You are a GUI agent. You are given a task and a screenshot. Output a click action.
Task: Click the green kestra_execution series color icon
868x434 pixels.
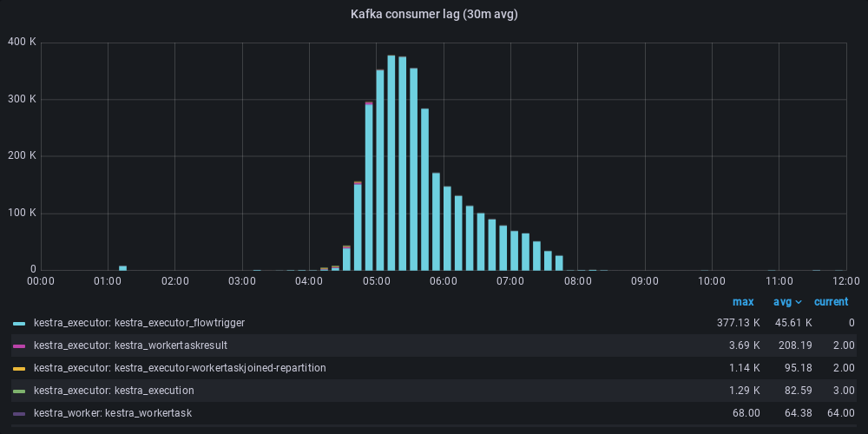pos(19,391)
